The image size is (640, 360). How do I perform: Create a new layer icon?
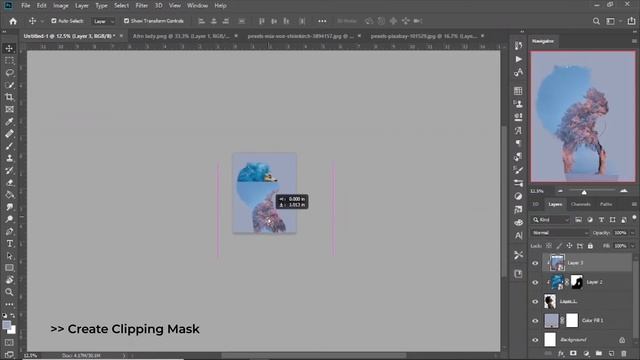(611, 353)
